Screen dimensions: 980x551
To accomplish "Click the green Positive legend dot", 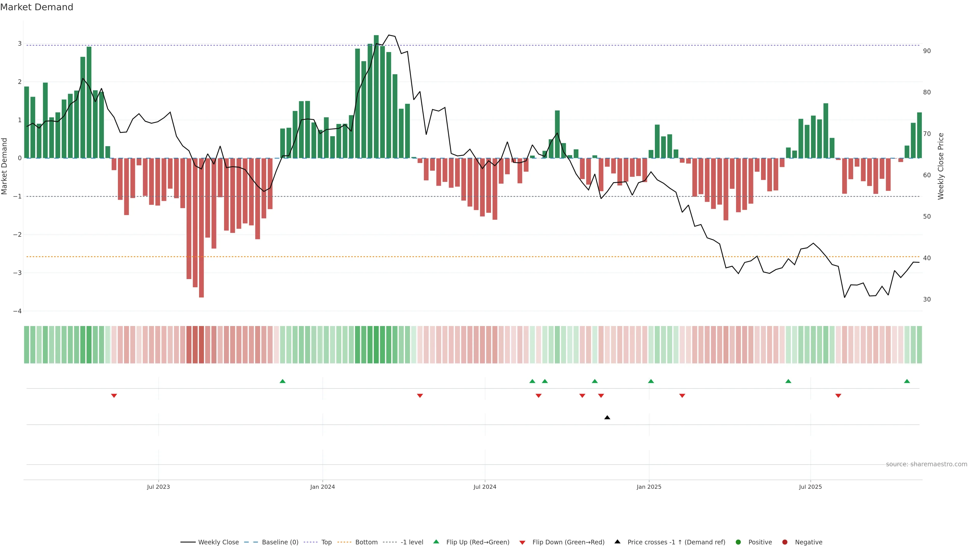I will tap(738, 542).
